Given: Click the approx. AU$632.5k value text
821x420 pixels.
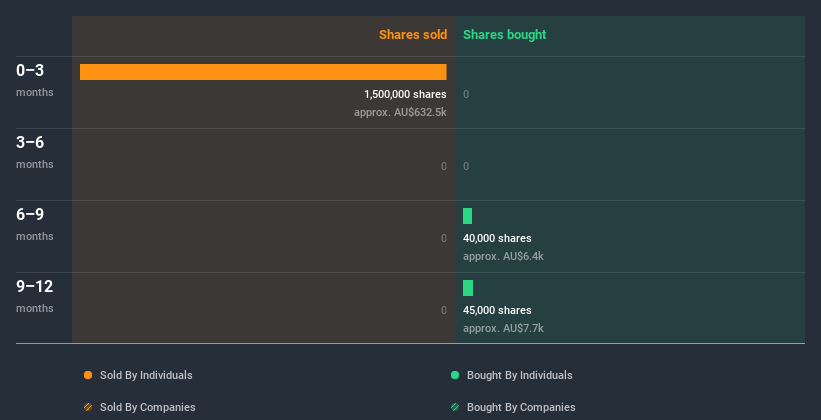Looking at the screenshot, I should [x=400, y=112].
